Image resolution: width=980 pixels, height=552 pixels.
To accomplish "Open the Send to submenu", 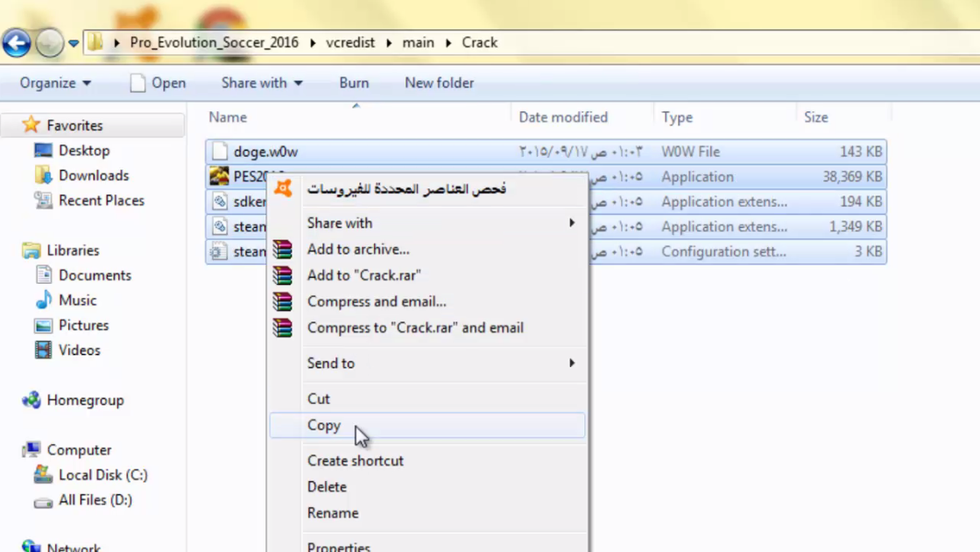I will [427, 364].
